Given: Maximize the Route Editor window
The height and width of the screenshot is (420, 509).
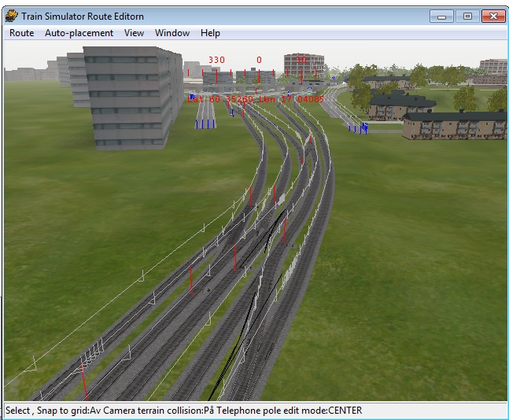Looking at the screenshot, I should click(467, 16).
